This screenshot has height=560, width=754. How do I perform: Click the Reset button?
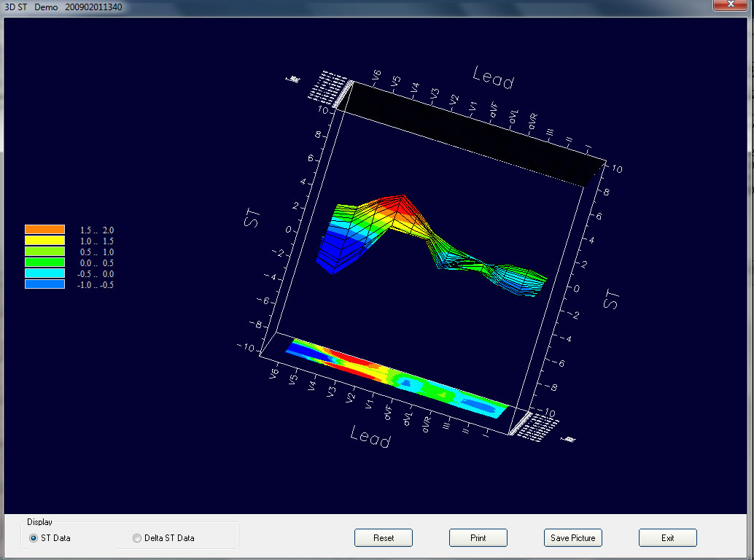[x=384, y=538]
